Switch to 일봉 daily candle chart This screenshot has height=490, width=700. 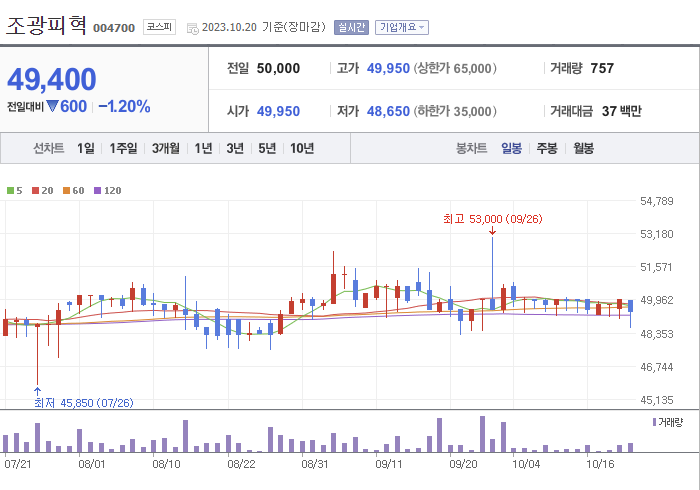[511, 148]
